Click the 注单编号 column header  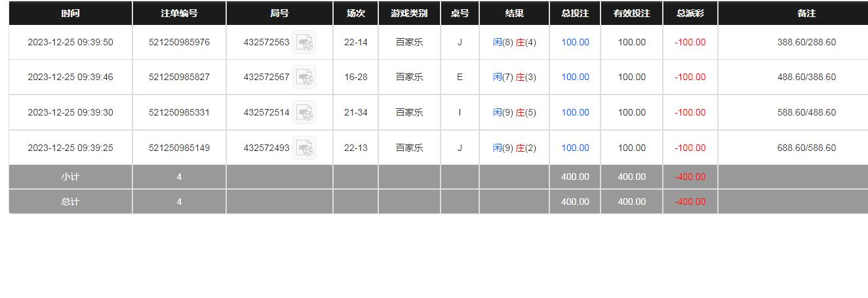179,13
